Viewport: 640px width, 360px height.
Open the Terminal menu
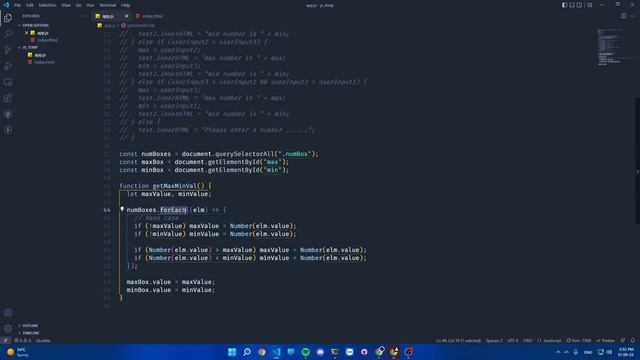(x=108, y=5)
